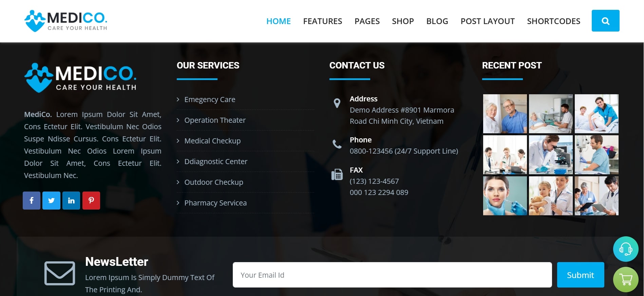Select the Emegency Care service link
644x296 pixels.
pos(210,99)
